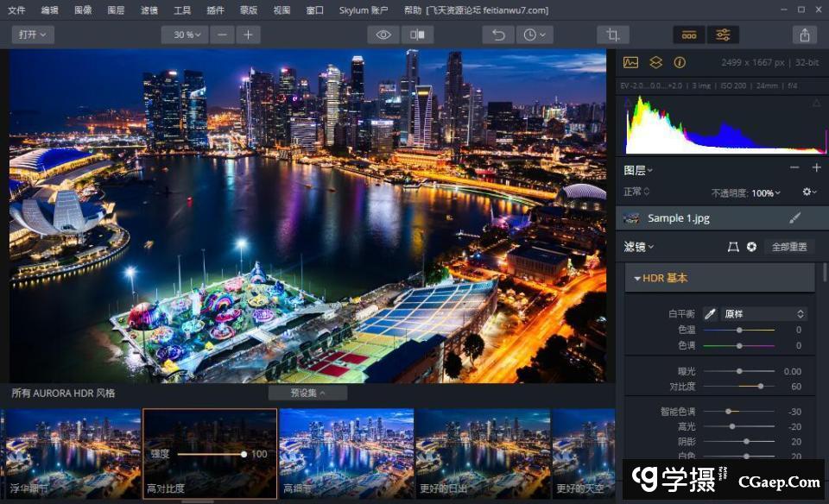Toggle the before/after compare view
Viewport: 829px width, 504px height.
click(x=417, y=35)
